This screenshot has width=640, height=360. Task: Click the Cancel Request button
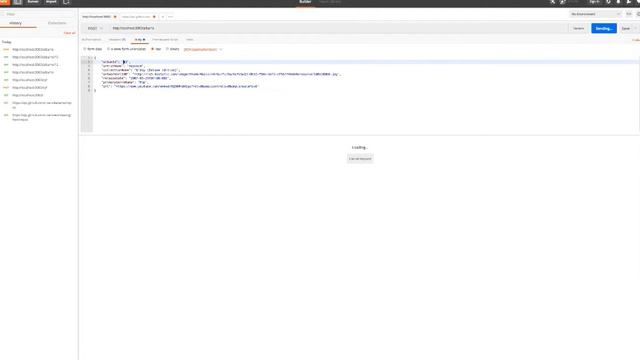coord(360,159)
